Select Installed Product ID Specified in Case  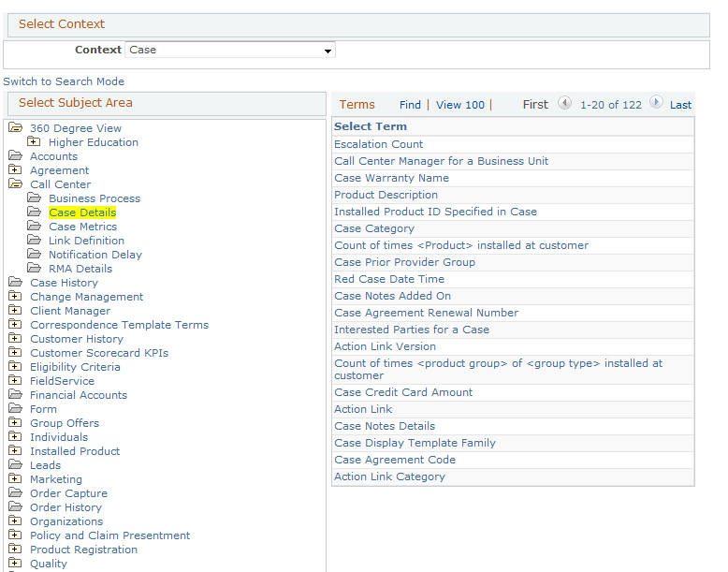pyautogui.click(x=435, y=212)
